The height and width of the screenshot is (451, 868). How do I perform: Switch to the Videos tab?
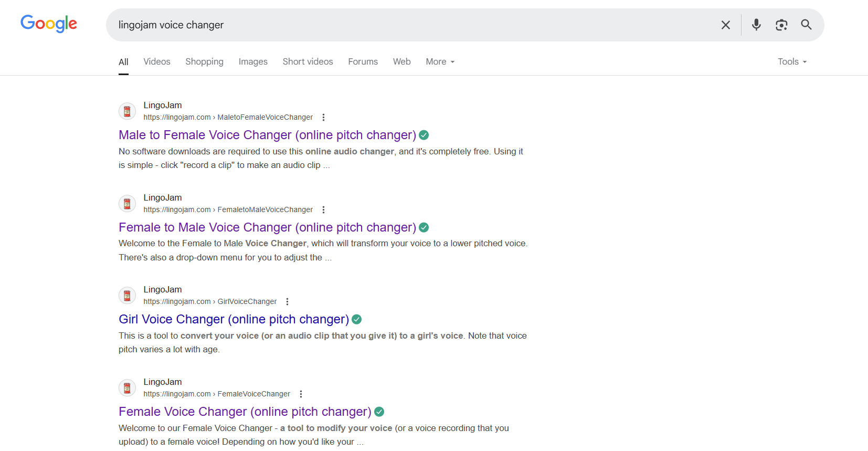coord(157,62)
